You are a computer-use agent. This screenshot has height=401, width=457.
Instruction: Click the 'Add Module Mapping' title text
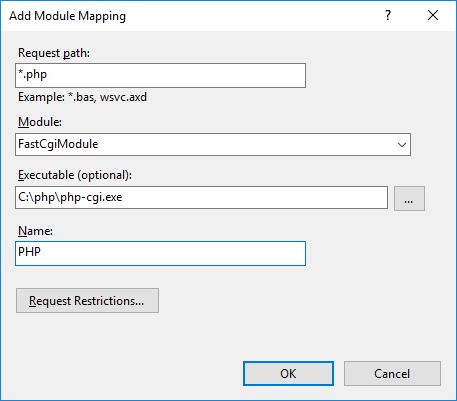pyautogui.click(x=68, y=16)
